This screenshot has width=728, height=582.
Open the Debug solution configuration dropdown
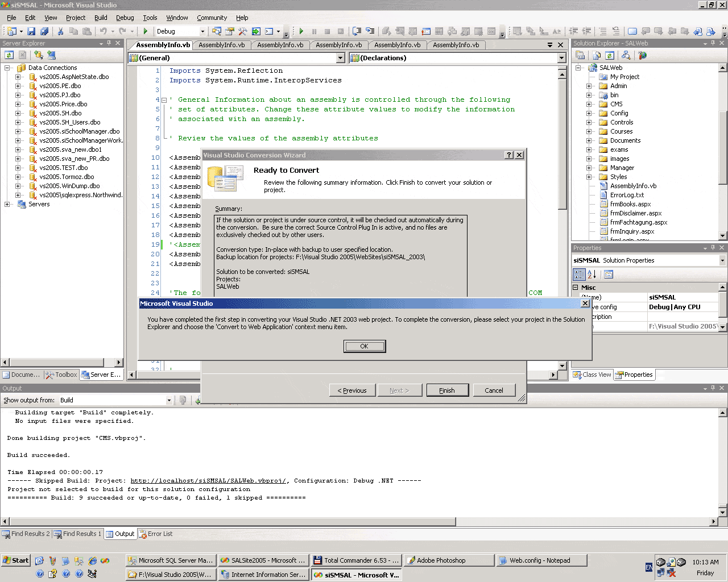click(x=202, y=31)
